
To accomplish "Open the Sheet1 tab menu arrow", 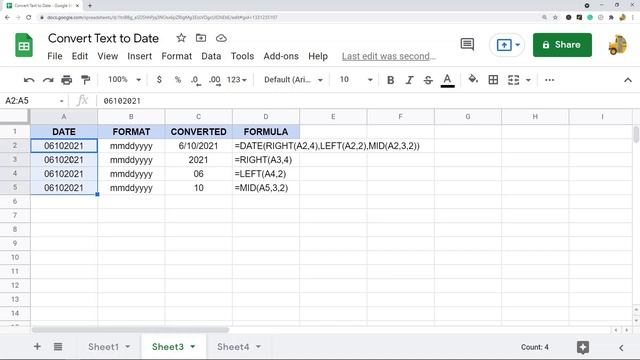I will (128, 347).
